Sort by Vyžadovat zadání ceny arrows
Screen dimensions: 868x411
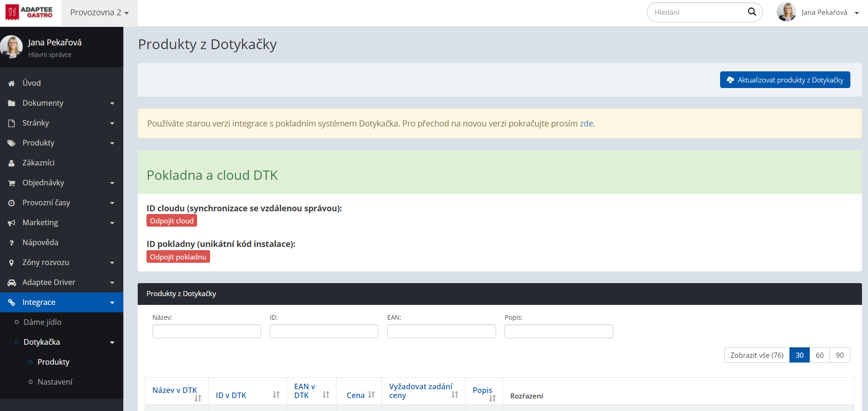(x=455, y=395)
